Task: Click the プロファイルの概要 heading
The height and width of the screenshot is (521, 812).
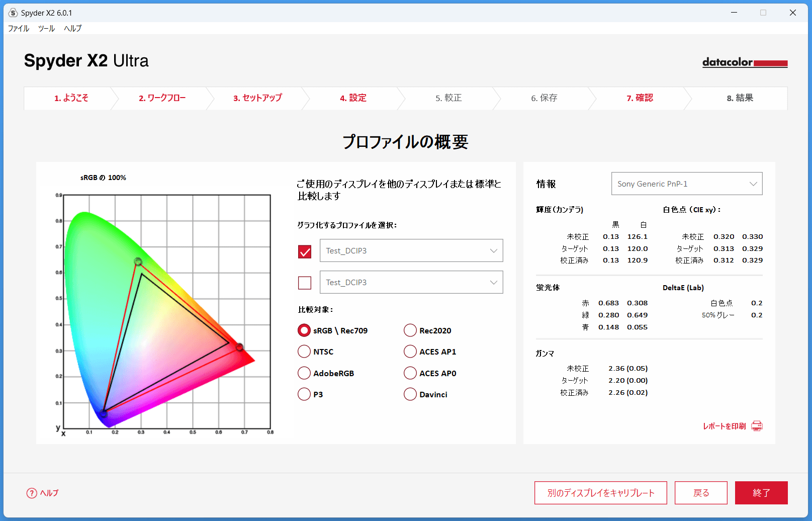Action: pyautogui.click(x=406, y=142)
